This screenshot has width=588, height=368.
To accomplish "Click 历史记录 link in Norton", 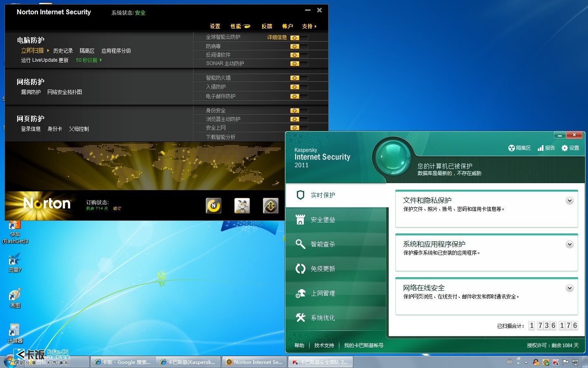I will coord(63,51).
